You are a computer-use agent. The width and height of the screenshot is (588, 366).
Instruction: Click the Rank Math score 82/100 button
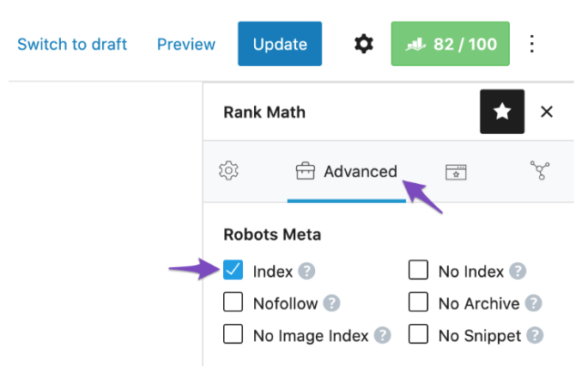[450, 44]
